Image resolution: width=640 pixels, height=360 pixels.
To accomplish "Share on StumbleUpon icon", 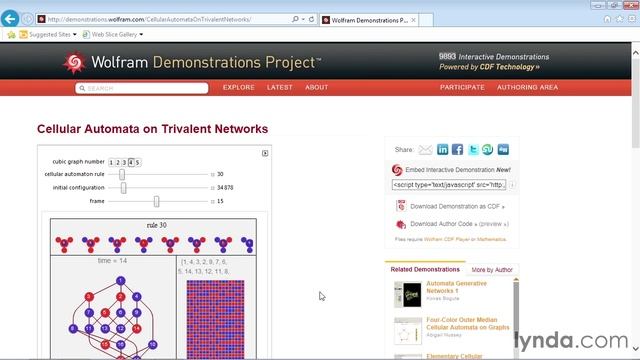I will (x=488, y=149).
